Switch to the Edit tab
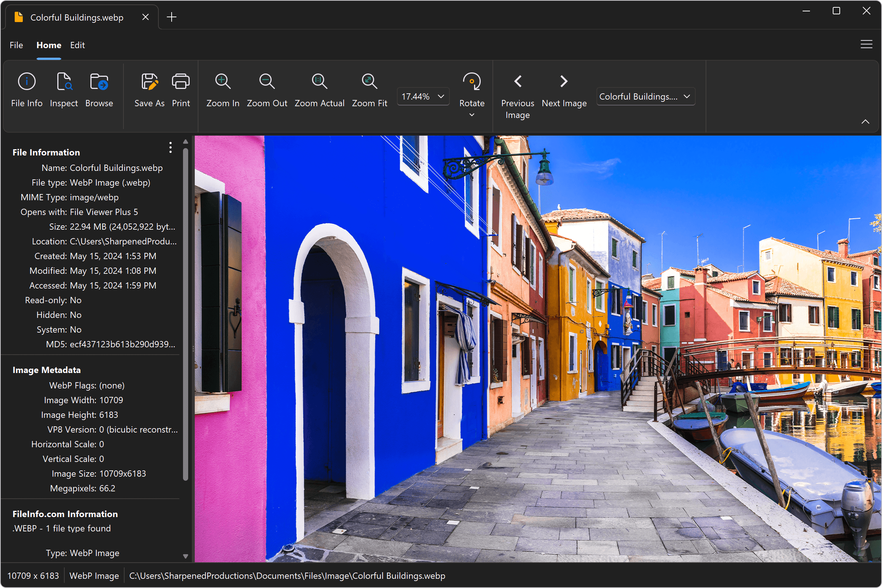This screenshot has height=588, width=882. point(77,45)
